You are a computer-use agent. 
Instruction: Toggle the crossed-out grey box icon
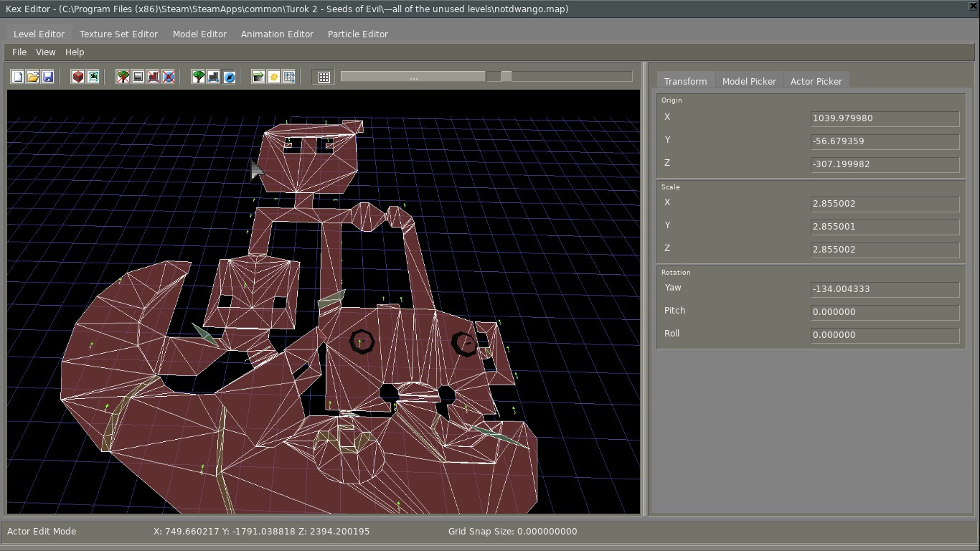click(x=153, y=77)
